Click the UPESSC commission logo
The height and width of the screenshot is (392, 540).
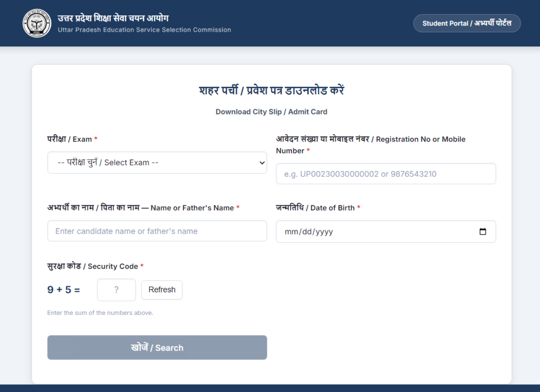(x=36, y=23)
